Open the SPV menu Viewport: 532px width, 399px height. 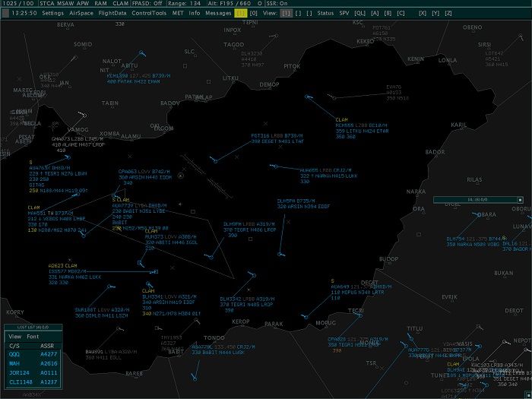(344, 13)
